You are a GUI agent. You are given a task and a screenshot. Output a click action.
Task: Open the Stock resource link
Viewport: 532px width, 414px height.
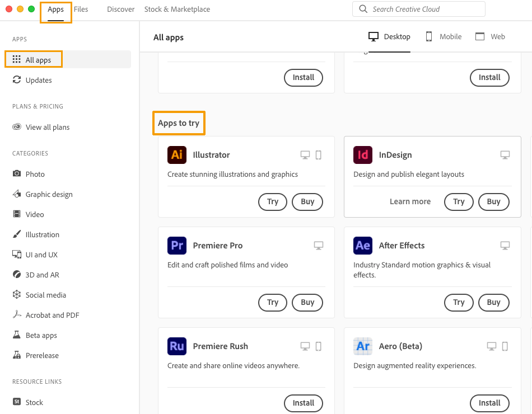point(34,402)
